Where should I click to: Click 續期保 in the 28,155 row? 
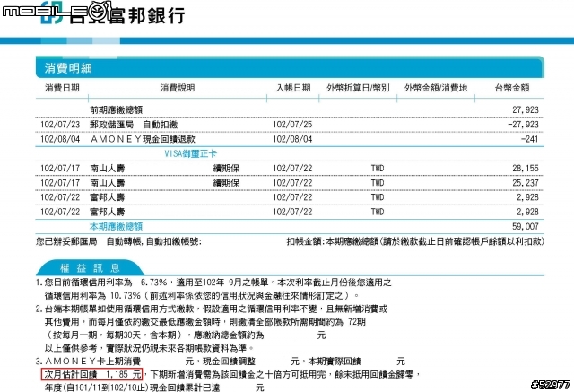pos(226,169)
